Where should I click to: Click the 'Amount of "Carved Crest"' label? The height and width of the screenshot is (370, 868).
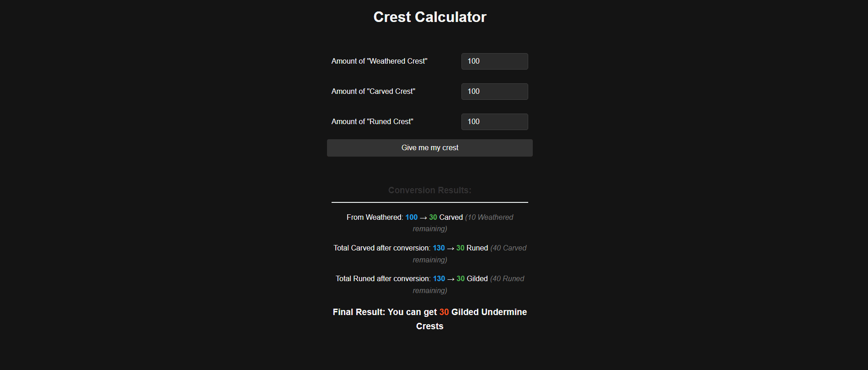click(373, 92)
